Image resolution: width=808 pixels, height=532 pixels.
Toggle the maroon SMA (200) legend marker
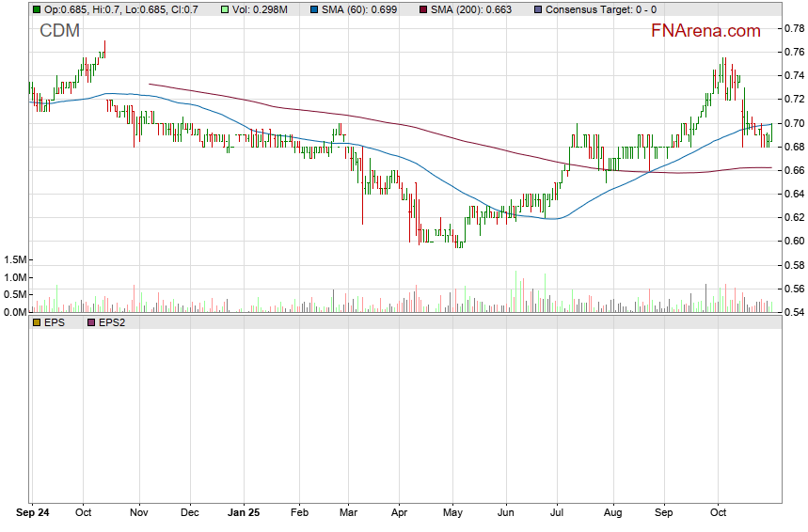click(421, 9)
